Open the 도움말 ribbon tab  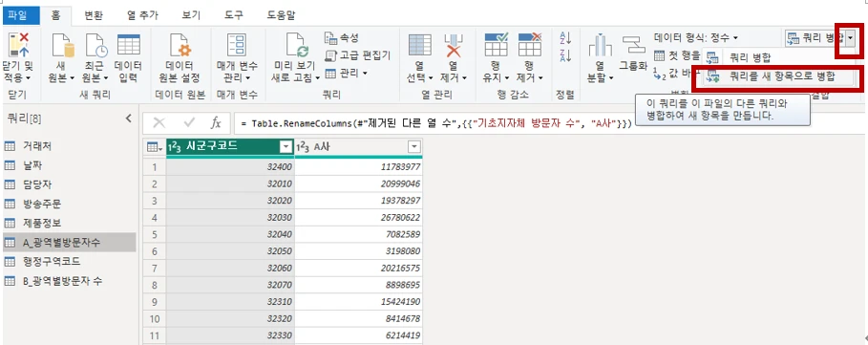point(281,15)
